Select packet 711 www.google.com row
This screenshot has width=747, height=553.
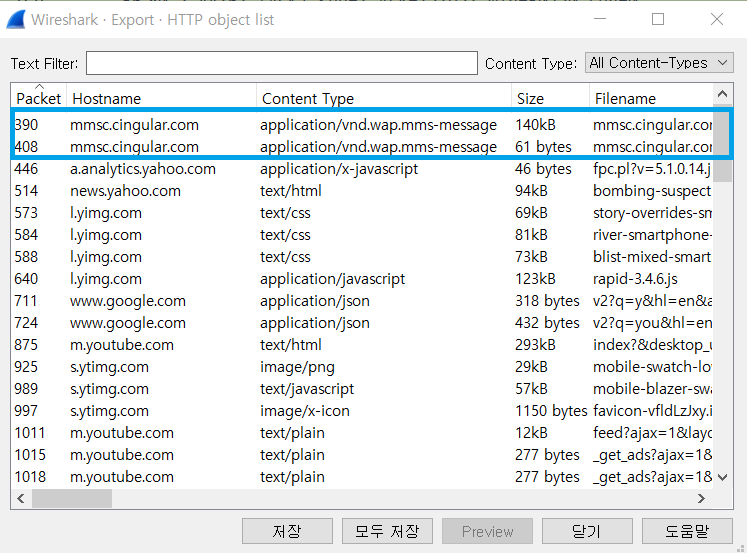[363, 301]
